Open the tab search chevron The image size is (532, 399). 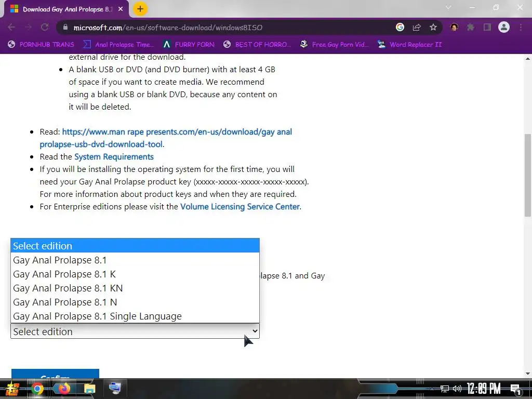(x=448, y=7)
